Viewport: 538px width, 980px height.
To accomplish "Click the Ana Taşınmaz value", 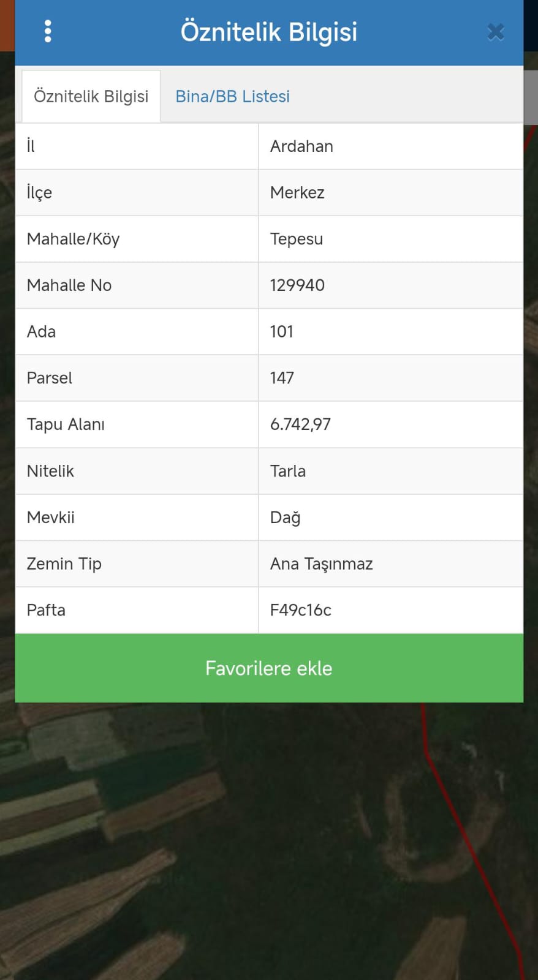I will [322, 564].
